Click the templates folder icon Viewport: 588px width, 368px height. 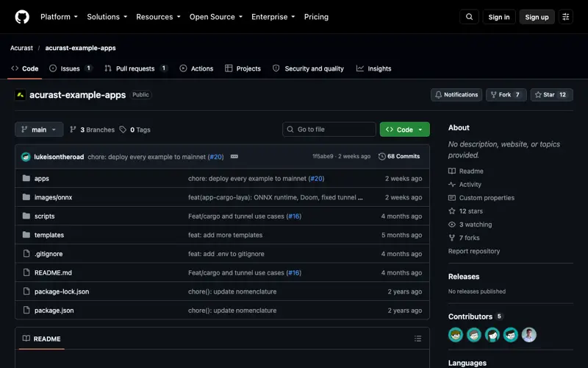[x=26, y=235]
